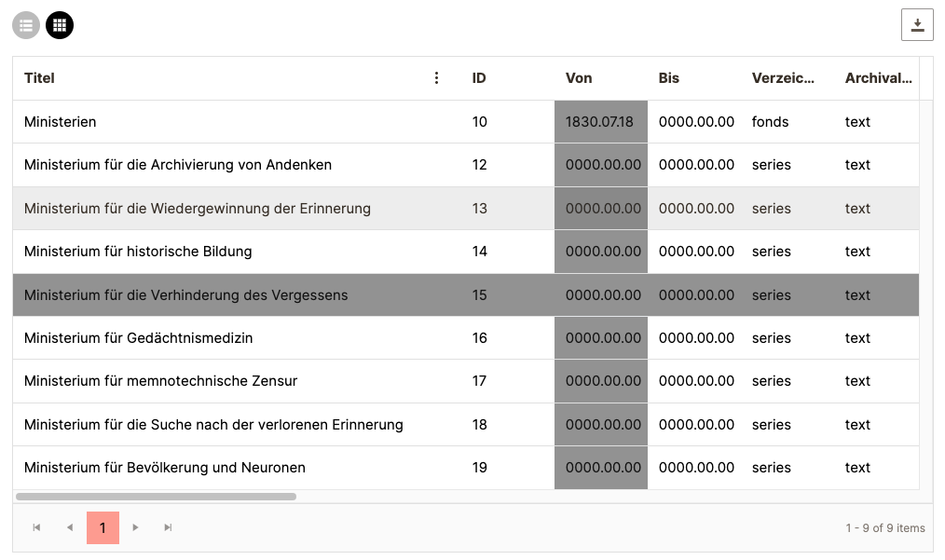
Task: Go to next page arrow
Action: 136,527
